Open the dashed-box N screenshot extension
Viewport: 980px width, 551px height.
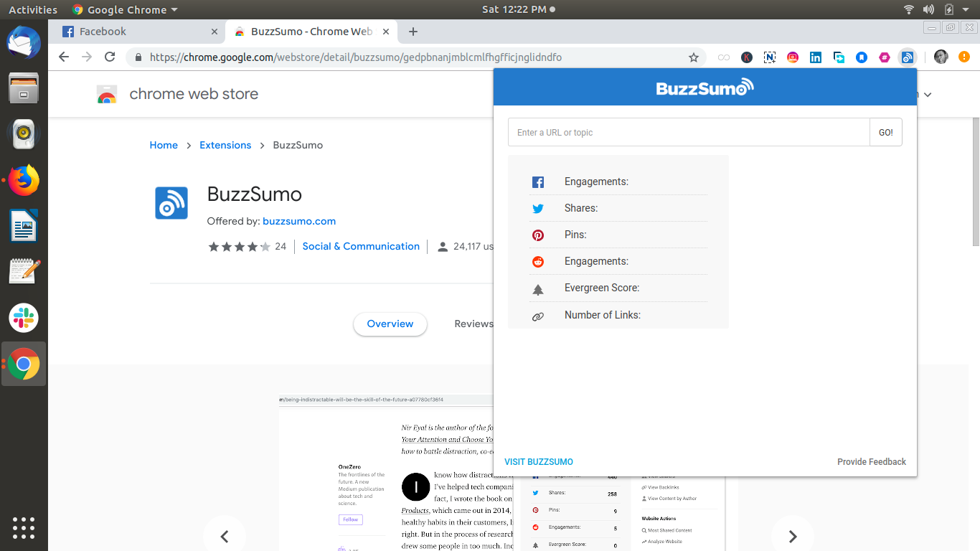click(770, 57)
